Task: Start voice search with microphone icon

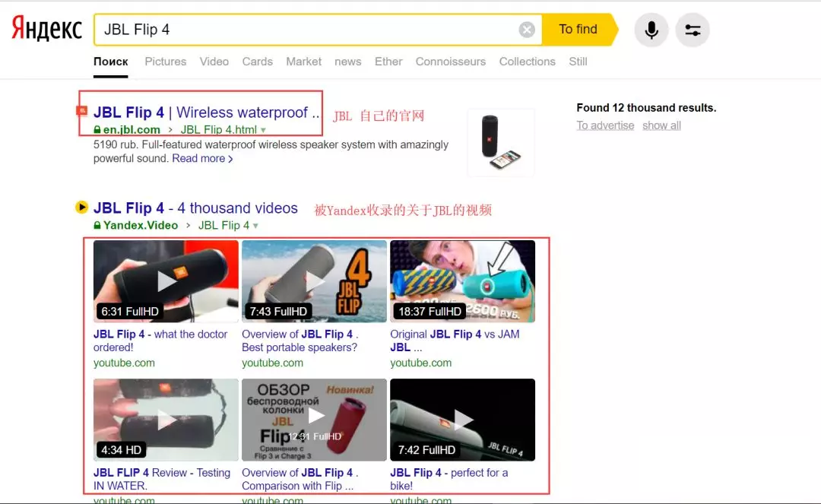Action: coord(651,30)
